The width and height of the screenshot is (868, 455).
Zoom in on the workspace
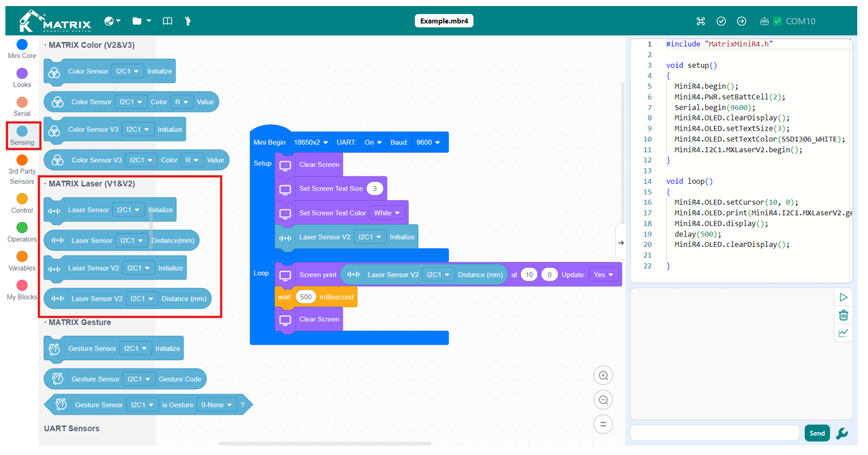[603, 376]
